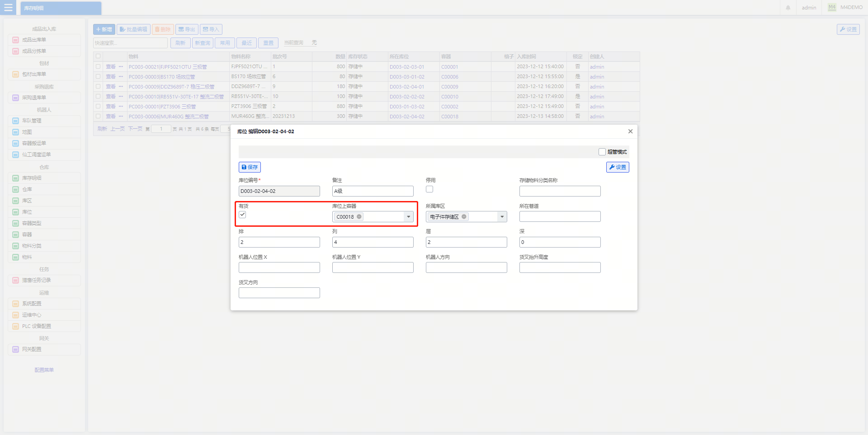Uncheck the 有货 checkbox
This screenshot has width=868, height=435.
[242, 215]
